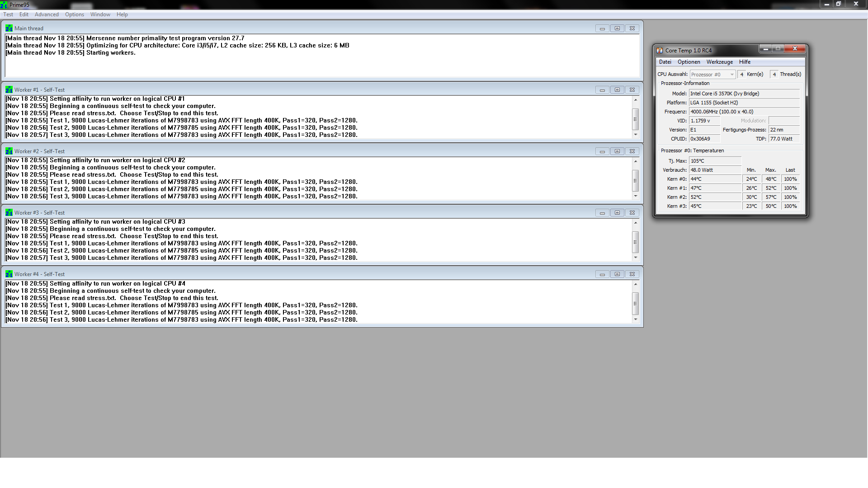
Task: Close the Worker #2 child window
Action: (x=632, y=151)
